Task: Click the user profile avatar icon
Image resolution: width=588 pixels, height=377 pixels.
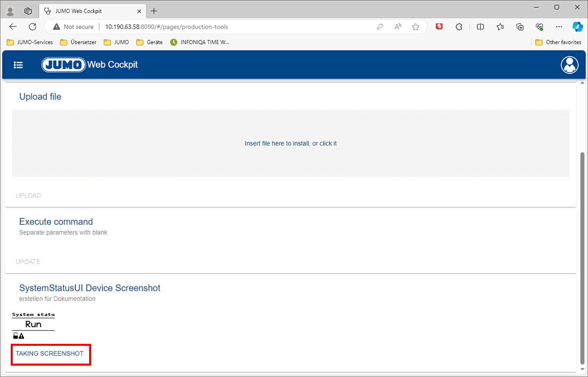Action: pos(569,65)
